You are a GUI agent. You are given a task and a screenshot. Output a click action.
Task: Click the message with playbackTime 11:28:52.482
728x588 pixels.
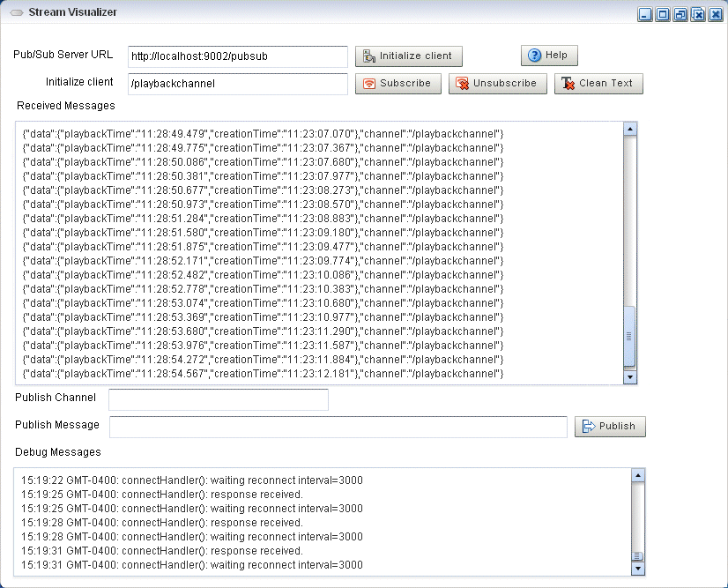point(264,275)
